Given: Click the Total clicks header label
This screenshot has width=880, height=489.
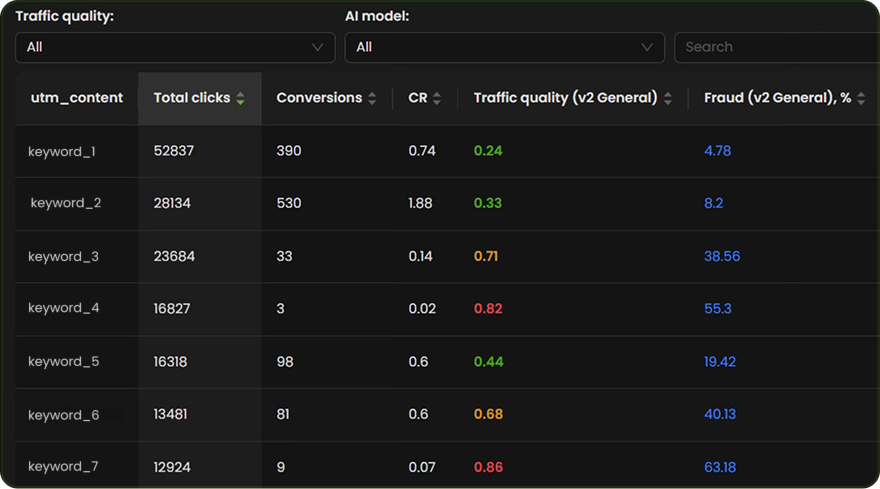Looking at the screenshot, I should [x=191, y=98].
